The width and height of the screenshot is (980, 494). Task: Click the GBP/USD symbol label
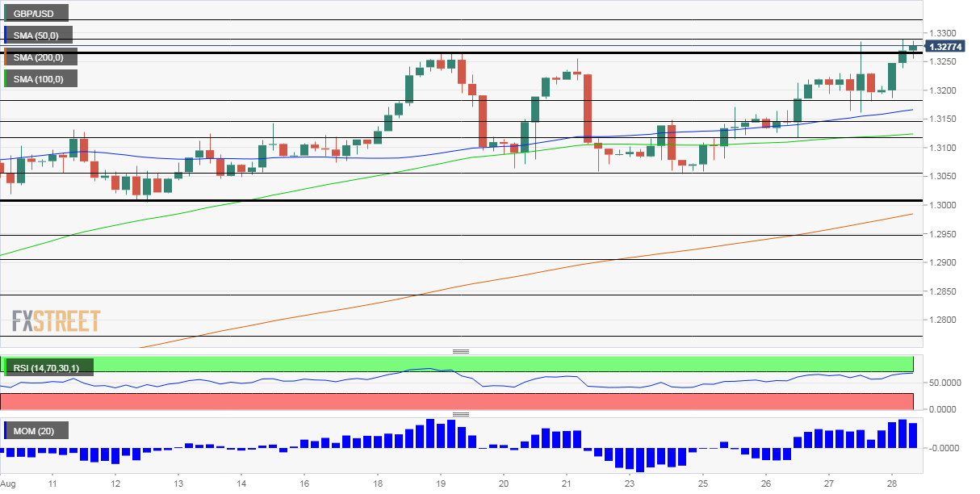point(35,13)
